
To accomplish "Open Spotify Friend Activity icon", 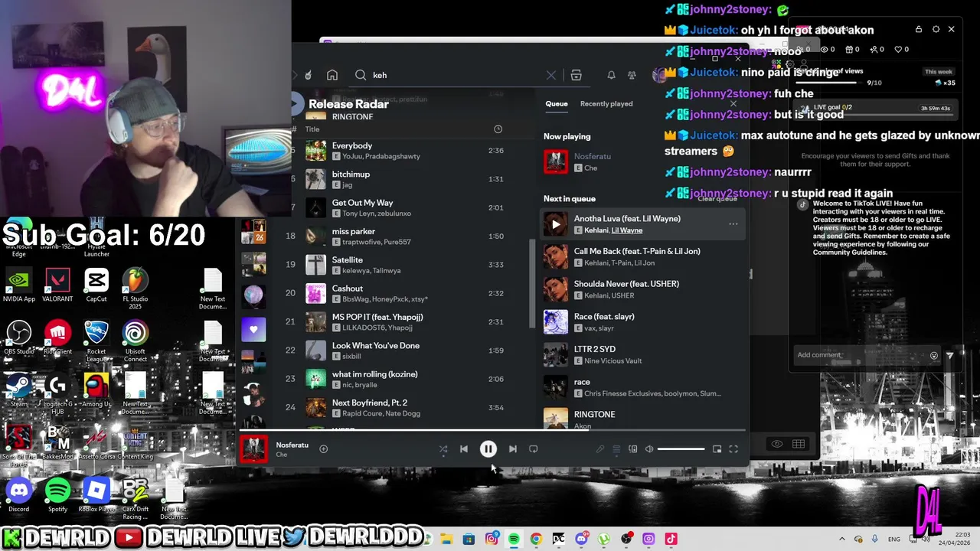I will coord(632,75).
